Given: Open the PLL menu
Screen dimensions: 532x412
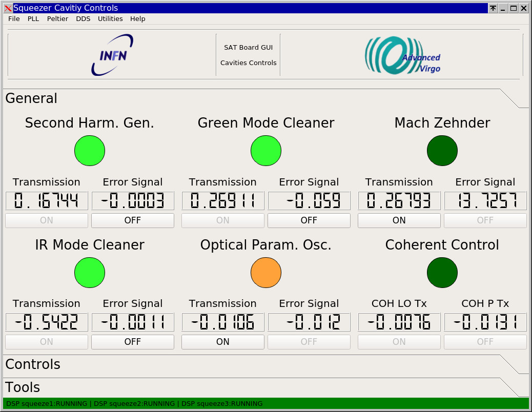Looking at the screenshot, I should coord(33,19).
